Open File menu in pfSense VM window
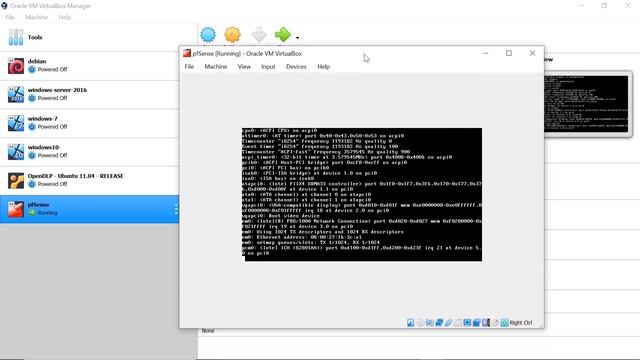The height and width of the screenshot is (360, 640). pyautogui.click(x=189, y=67)
